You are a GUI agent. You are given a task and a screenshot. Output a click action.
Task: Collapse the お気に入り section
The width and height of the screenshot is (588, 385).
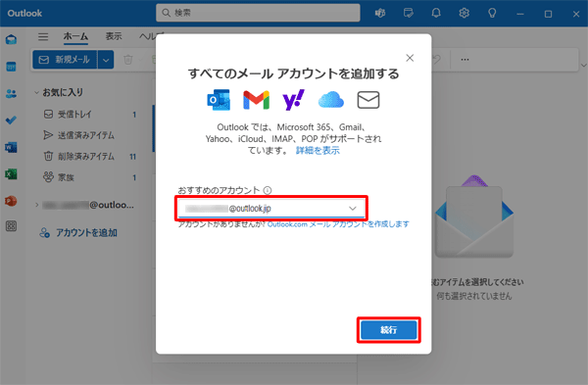[36, 92]
